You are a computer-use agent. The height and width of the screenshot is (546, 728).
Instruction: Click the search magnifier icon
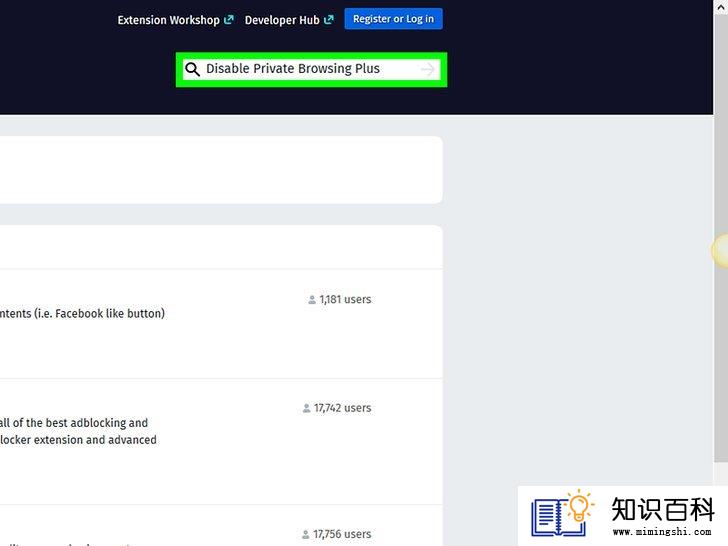pyautogui.click(x=192, y=69)
